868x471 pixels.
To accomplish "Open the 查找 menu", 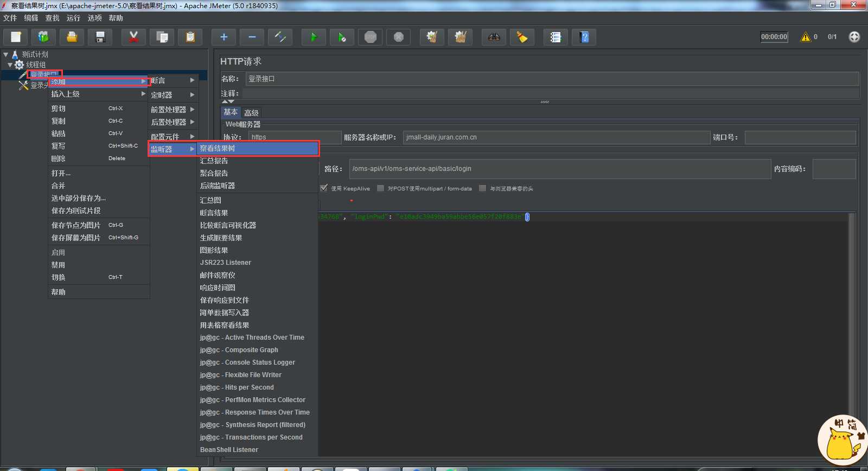I will [x=53, y=18].
